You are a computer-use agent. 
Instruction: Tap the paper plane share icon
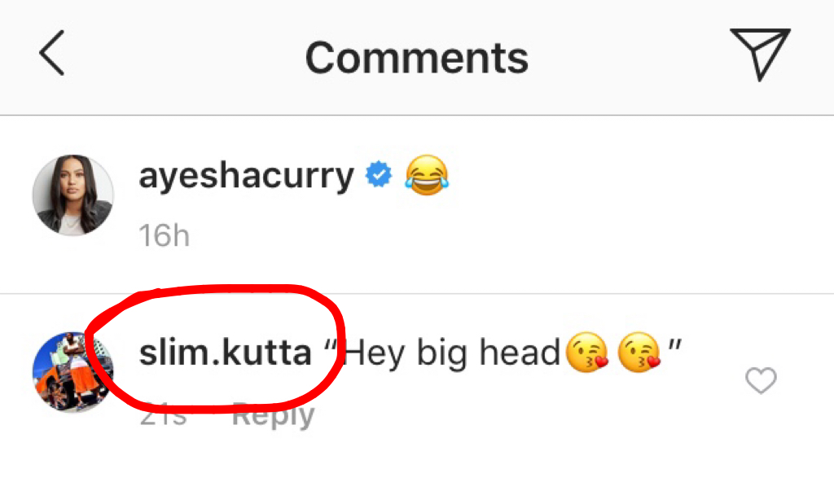760,54
